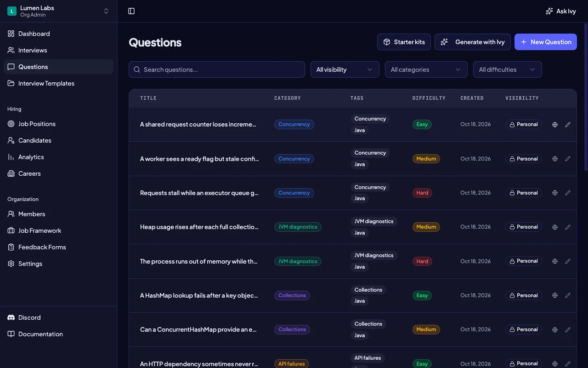Toggle the globe on "The process runs out of memory" row

(x=555, y=261)
